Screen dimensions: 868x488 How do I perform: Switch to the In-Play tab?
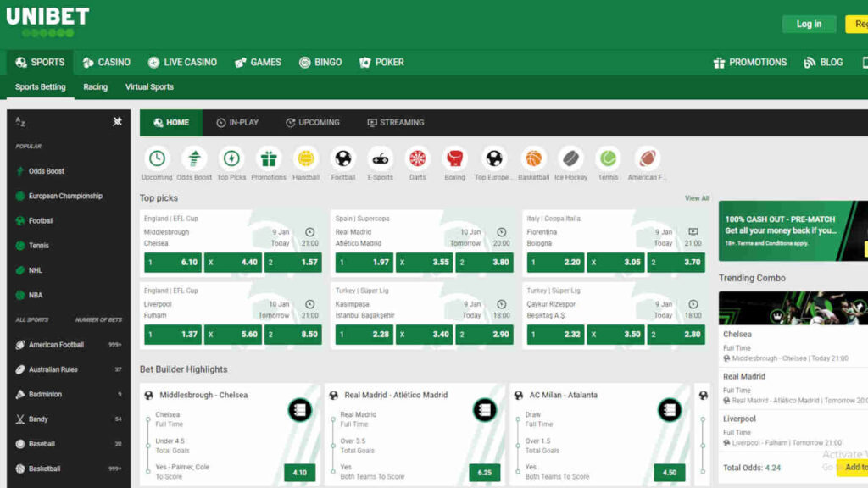(237, 122)
